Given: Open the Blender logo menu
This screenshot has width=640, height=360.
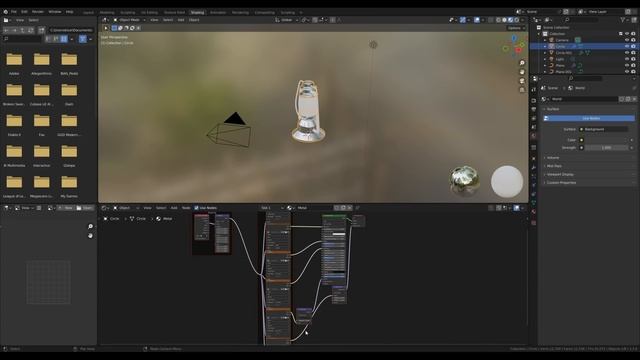Looking at the screenshot, I should (5, 12).
